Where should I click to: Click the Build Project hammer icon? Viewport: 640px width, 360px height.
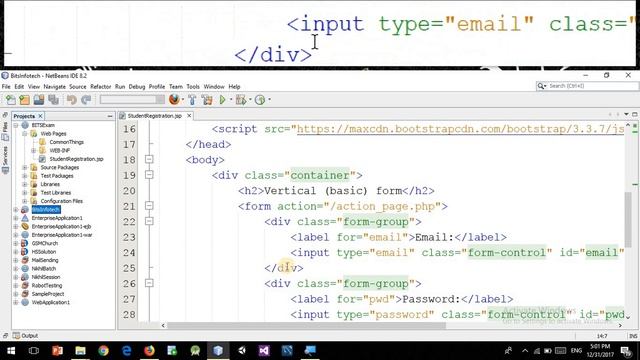tap(192, 100)
